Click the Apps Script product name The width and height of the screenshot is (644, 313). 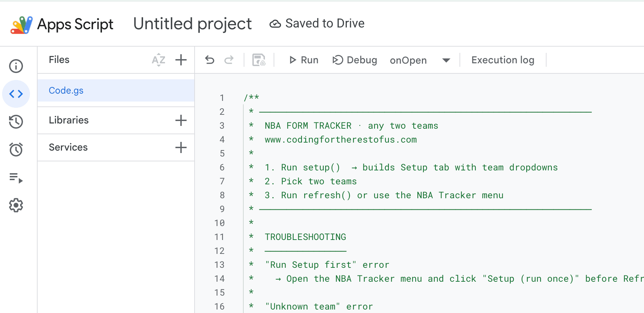point(75,25)
